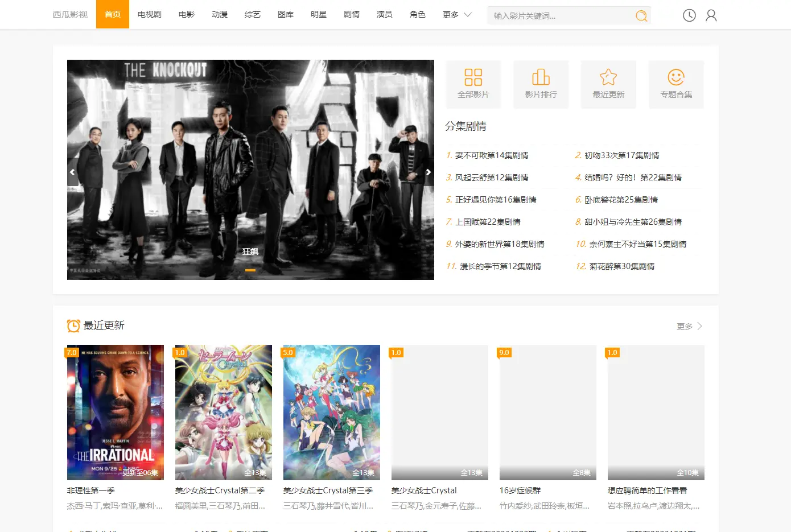Click the search magnifier icon

click(641, 16)
